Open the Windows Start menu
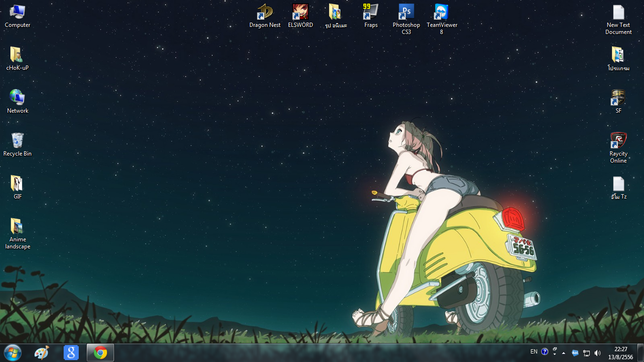Screen dimensions: 644x362 13,353
